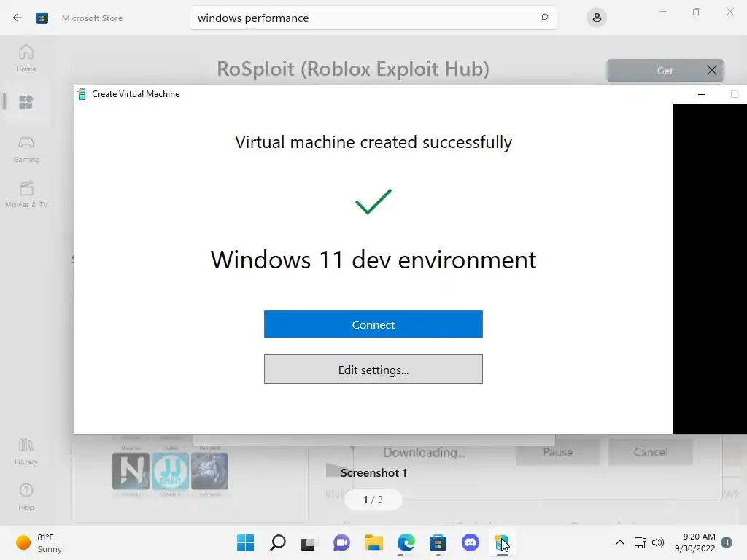Click the Screenshot 1 label
The width and height of the screenshot is (747, 560).
click(x=373, y=472)
